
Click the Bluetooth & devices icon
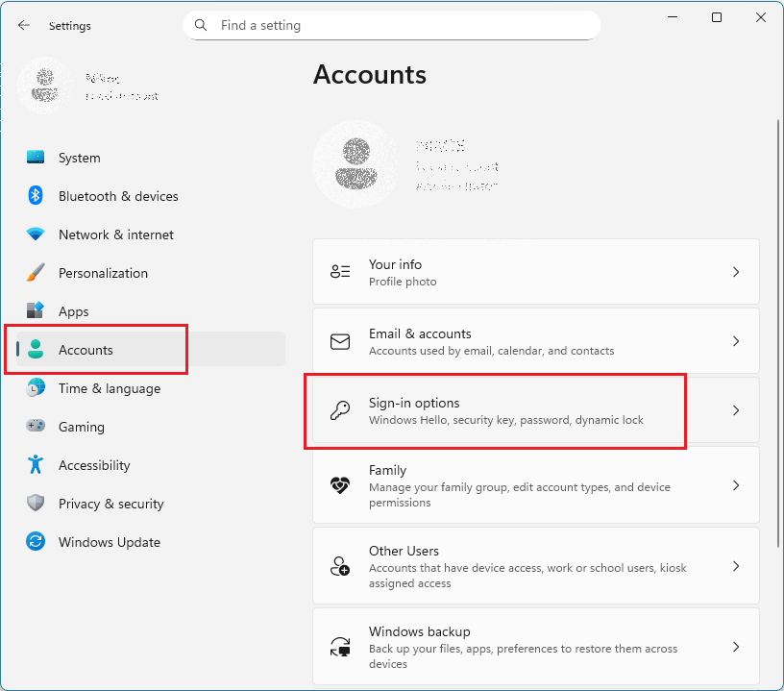pos(36,196)
